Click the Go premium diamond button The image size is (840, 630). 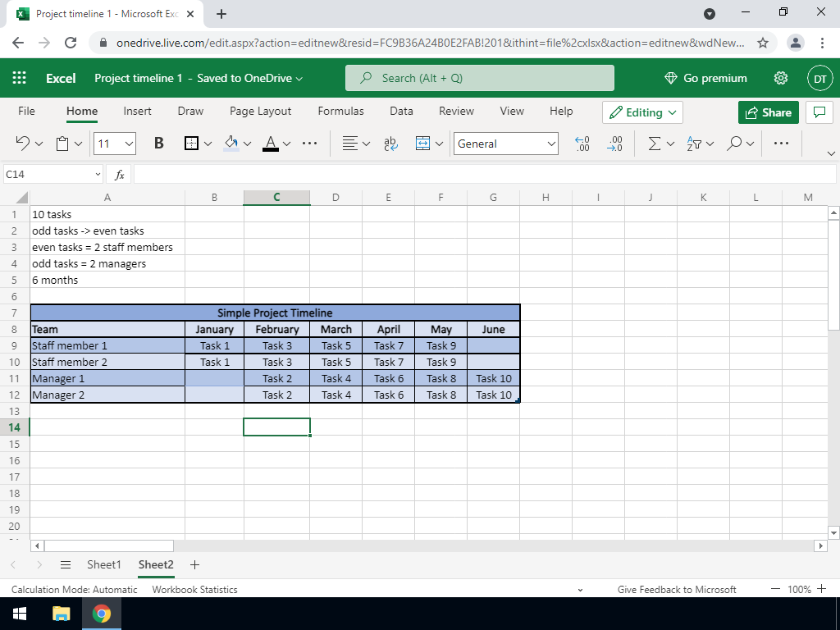(705, 78)
